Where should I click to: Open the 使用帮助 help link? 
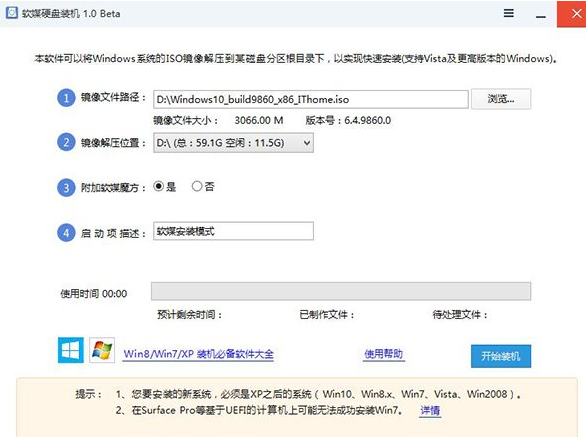(384, 354)
